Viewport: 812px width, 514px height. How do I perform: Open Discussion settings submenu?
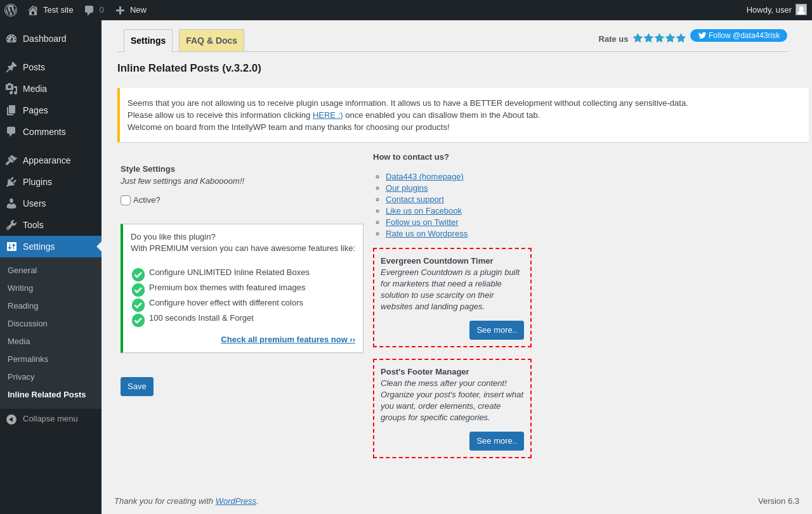click(27, 324)
